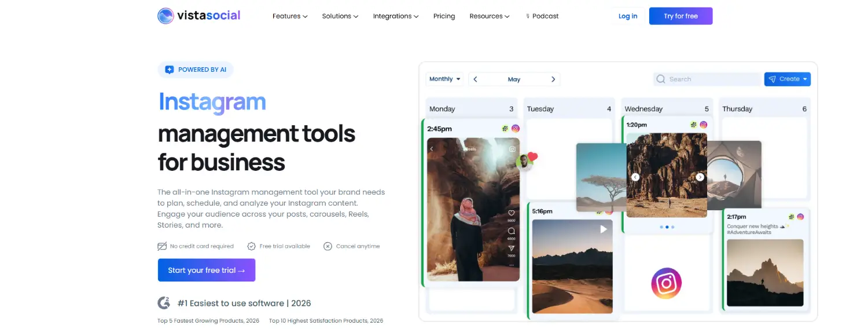Click the Tuesday column header

point(569,109)
